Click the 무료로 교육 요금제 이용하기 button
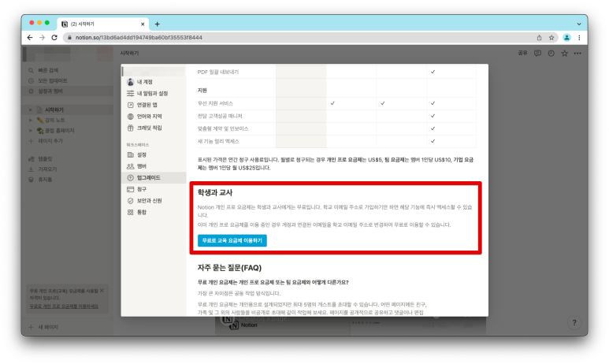 (232, 240)
